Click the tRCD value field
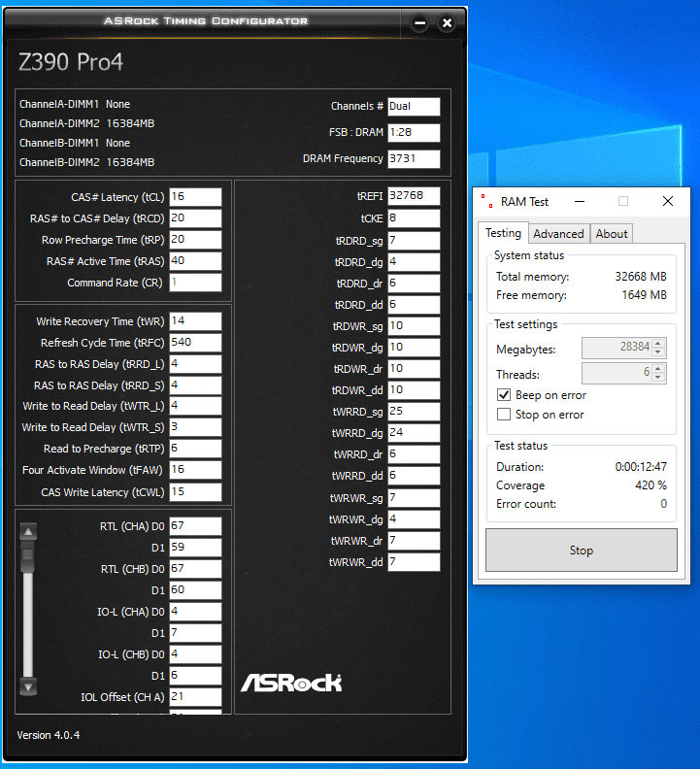Screen dimensions: 700x769 (195, 218)
